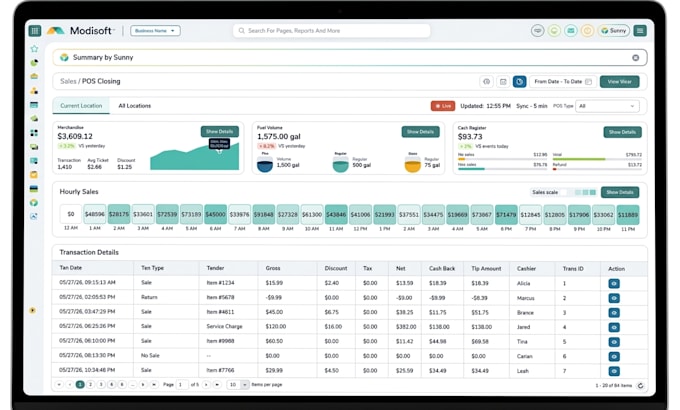Sort by the Gross column header

pyautogui.click(x=273, y=269)
